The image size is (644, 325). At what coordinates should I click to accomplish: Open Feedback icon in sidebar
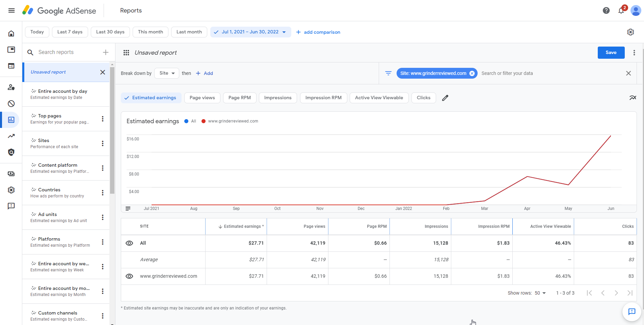(11, 206)
